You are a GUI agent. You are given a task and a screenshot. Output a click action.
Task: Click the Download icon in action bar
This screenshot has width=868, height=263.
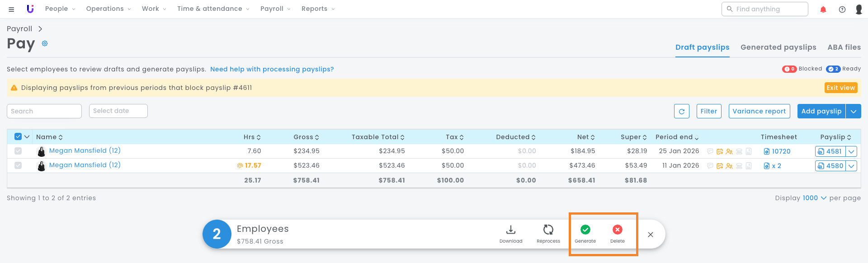(x=510, y=230)
